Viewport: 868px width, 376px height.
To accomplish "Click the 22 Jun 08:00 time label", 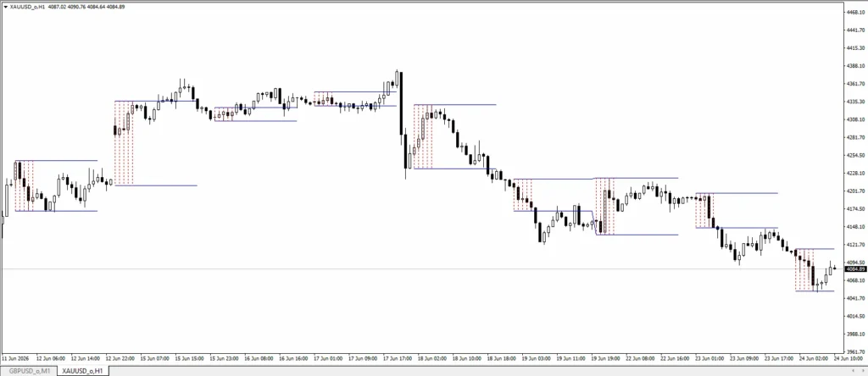I will tap(641, 358).
